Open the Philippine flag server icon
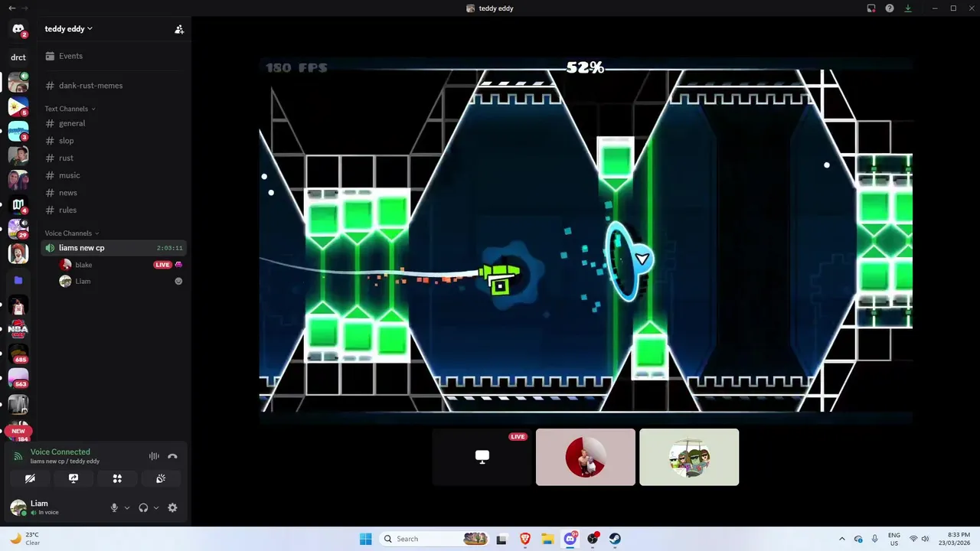This screenshot has height=551, width=980. point(18,106)
